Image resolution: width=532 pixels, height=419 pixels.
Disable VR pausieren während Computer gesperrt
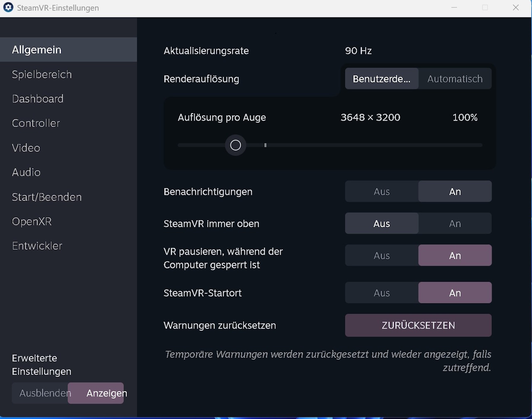click(x=382, y=256)
